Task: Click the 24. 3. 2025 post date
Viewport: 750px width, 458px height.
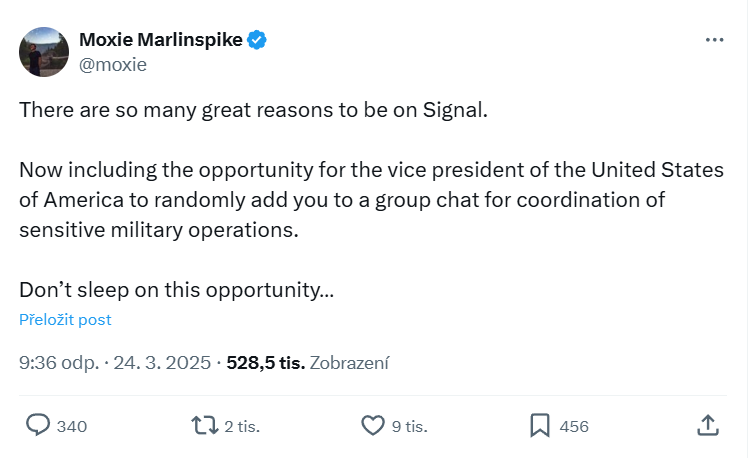Action: 164,363
